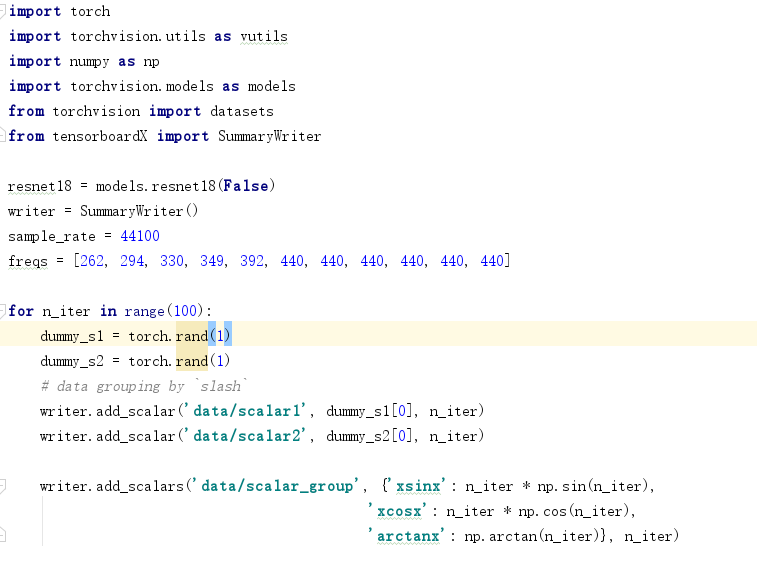Click the 'False' argument in models.resnet18
The image size is (757, 561).
246,186
